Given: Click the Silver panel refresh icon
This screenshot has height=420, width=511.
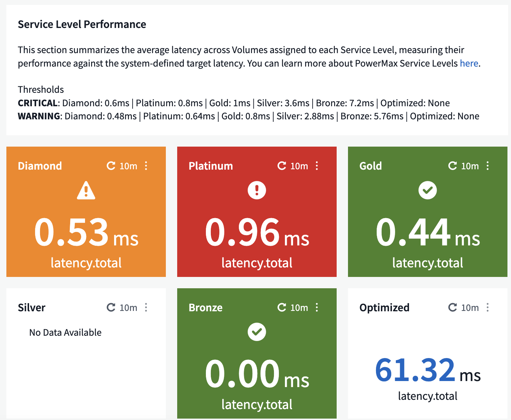Looking at the screenshot, I should [111, 307].
